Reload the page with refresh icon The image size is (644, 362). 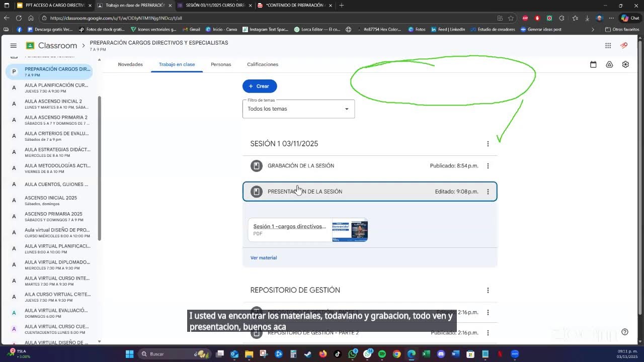click(x=19, y=18)
